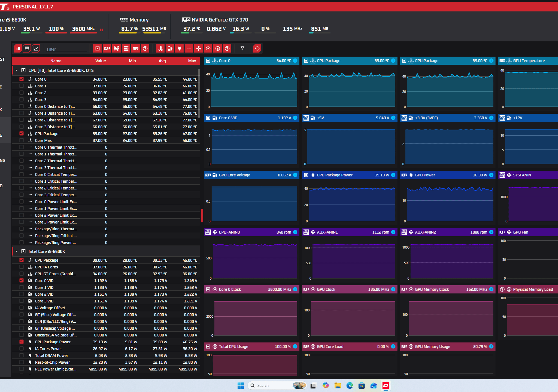Collapse the Intel Core i5-6600K sensor group
Screen dimensions: 558x392
[x=16, y=251]
